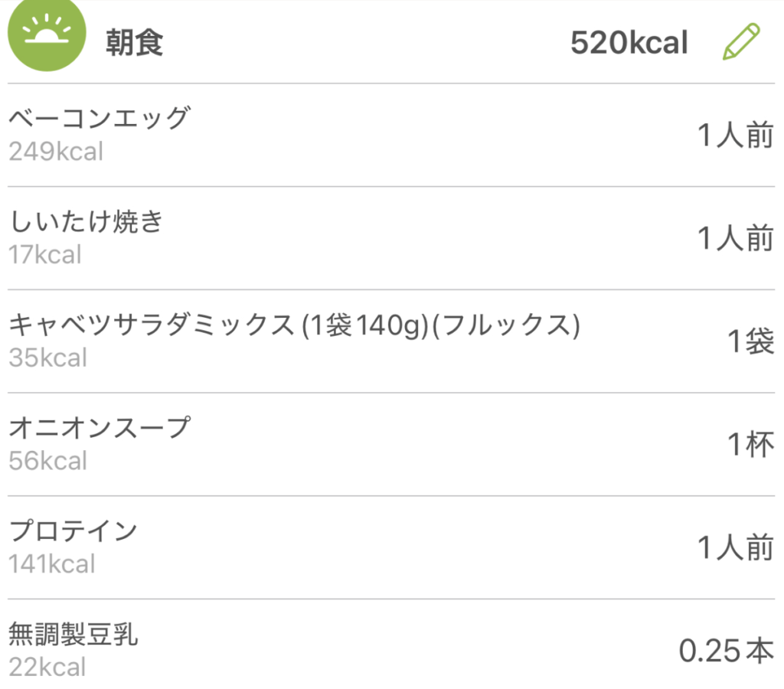Tap the 1人前 serving for プロテイン
784x689 pixels.
click(735, 548)
